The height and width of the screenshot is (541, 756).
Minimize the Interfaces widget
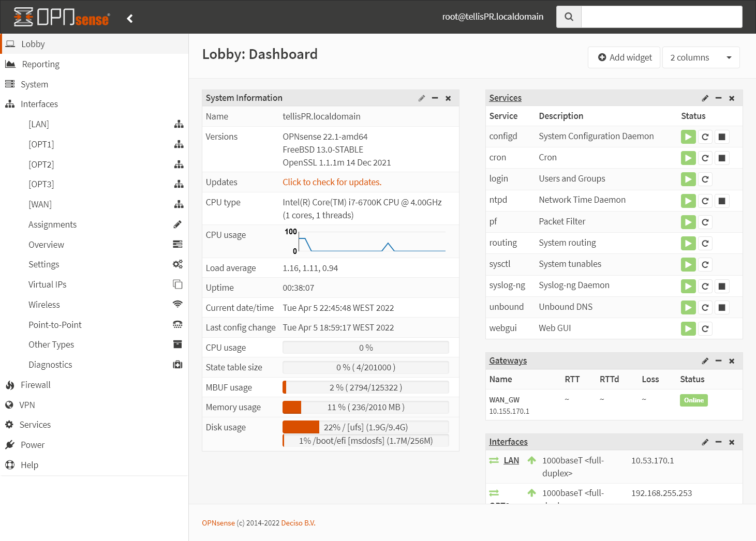(718, 442)
